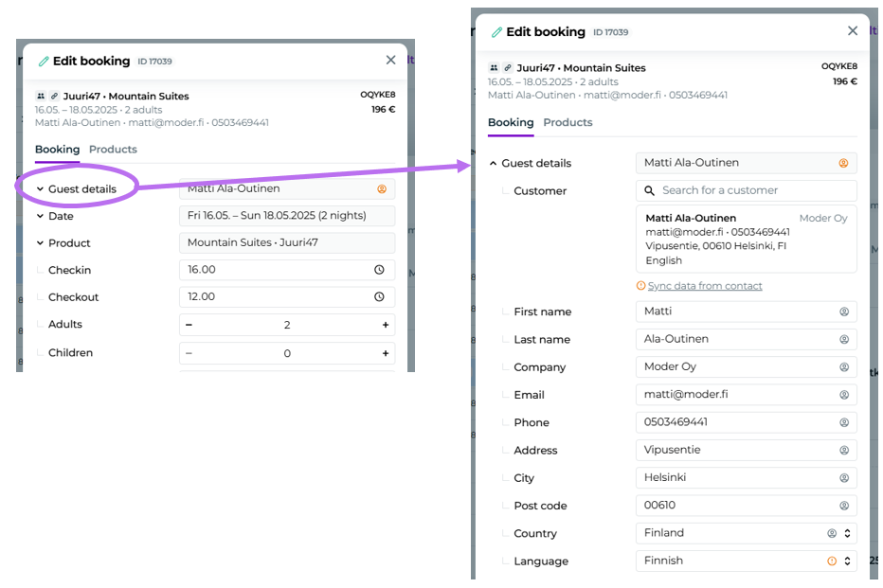Decrease Adults count with the minus button

click(189, 325)
